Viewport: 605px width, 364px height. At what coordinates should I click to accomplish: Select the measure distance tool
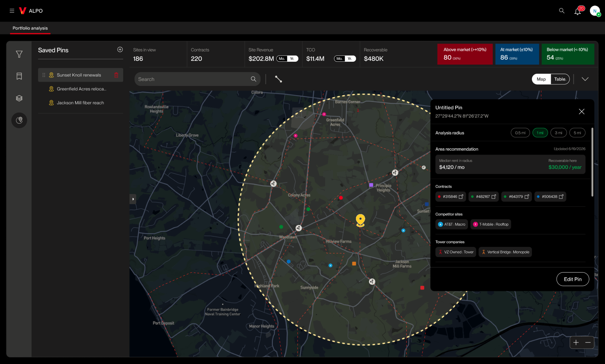(x=278, y=79)
